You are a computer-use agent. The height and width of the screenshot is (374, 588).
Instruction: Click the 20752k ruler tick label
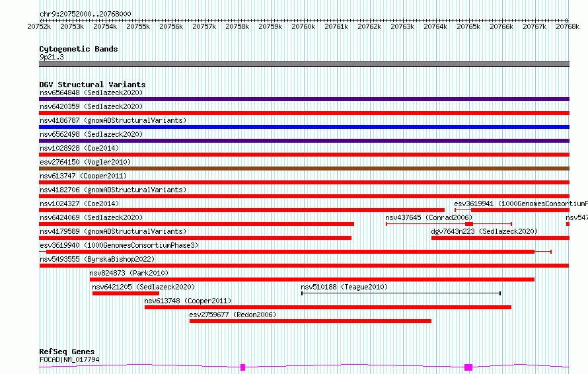40,26
